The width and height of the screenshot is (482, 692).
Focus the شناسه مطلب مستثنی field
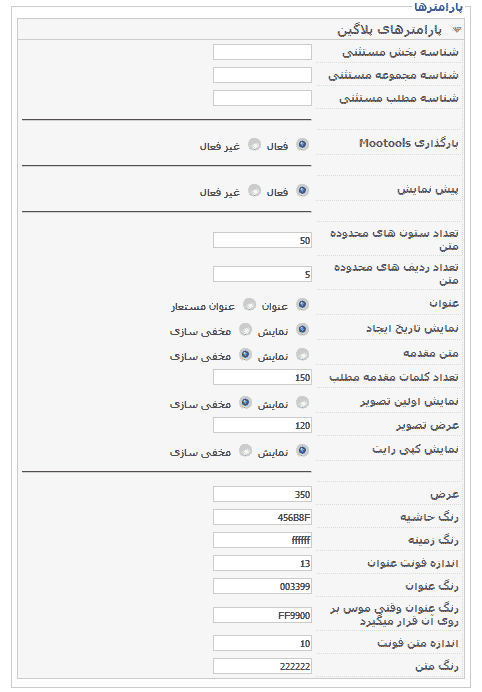tap(262, 98)
